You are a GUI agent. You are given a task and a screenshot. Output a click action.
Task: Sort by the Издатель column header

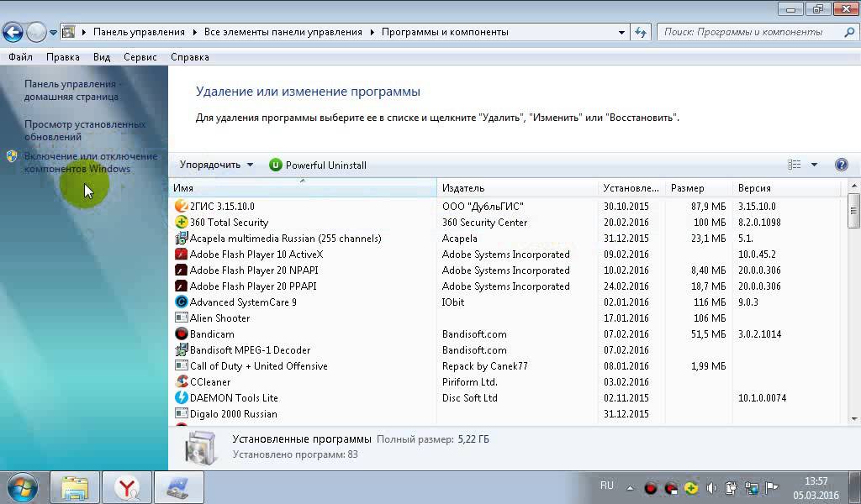coord(517,188)
